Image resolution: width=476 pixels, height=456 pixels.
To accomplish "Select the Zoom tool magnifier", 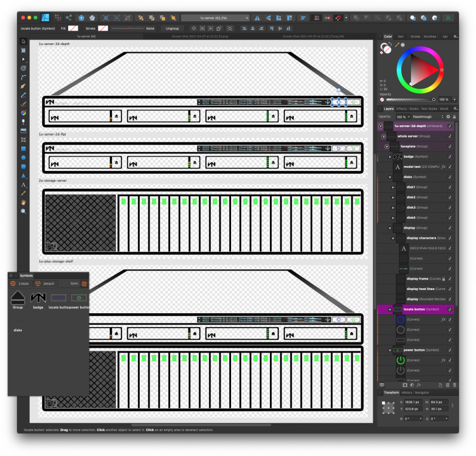I will tap(23, 212).
